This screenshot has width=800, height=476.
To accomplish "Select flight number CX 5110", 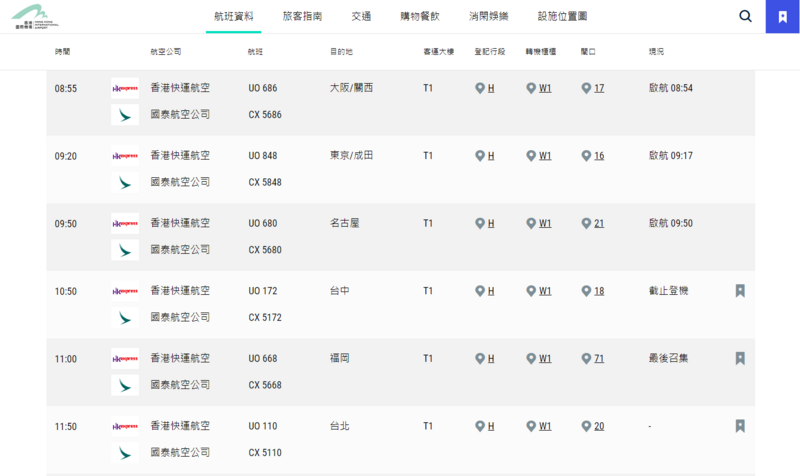I will [265, 453].
